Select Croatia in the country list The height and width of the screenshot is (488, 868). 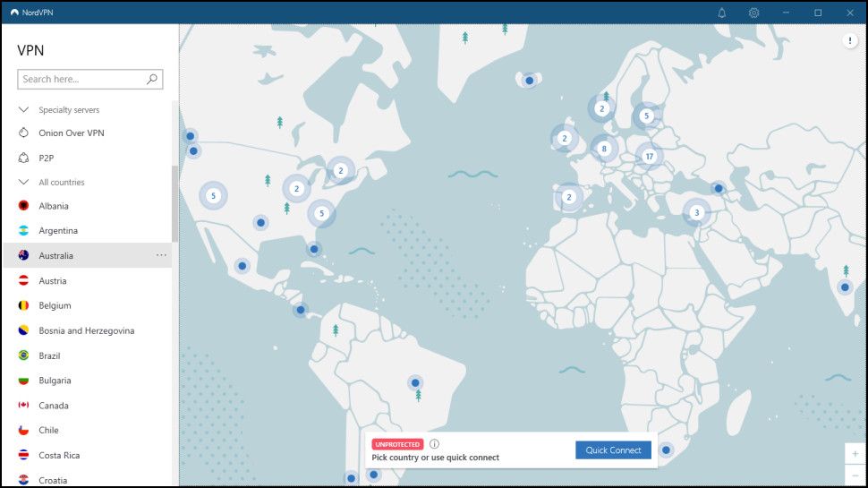point(87,479)
